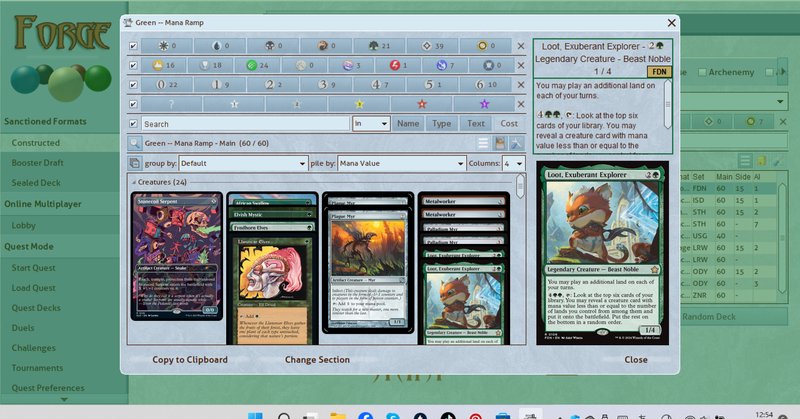The width and height of the screenshot is (800, 419).
Task: Filter mana value 3 showing 9
Action: pyautogui.click(x=326, y=85)
